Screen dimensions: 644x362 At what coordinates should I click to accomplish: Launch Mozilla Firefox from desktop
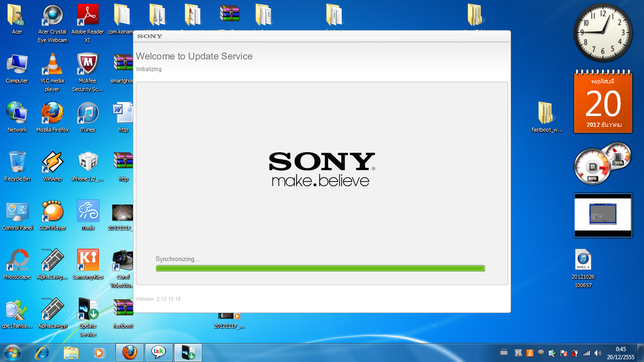52,117
